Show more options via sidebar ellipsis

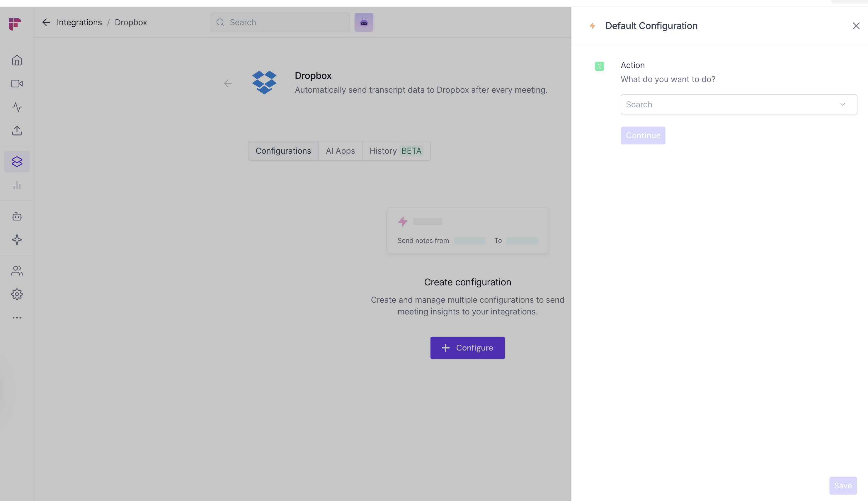(17, 318)
